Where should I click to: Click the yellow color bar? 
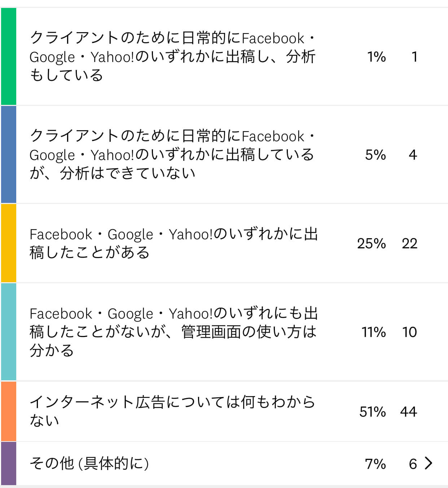point(9,243)
